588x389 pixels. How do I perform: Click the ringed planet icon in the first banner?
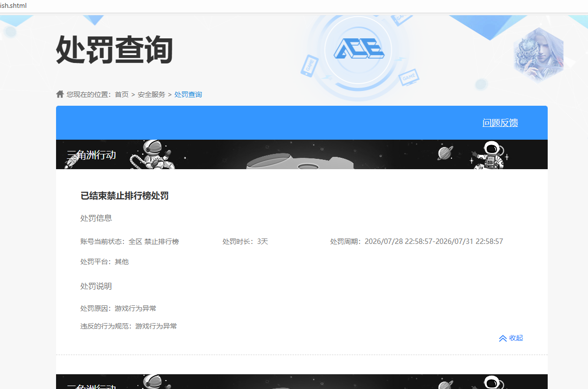tap(445, 152)
